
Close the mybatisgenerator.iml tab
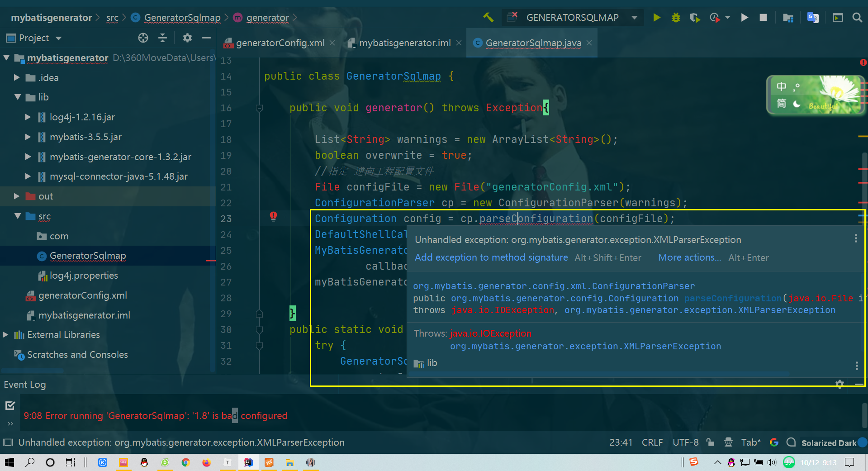[x=459, y=43]
